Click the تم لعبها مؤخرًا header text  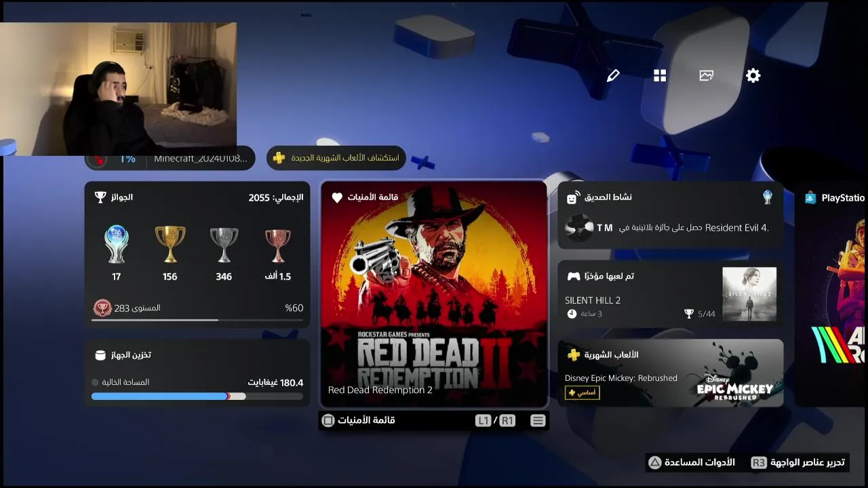point(610,277)
